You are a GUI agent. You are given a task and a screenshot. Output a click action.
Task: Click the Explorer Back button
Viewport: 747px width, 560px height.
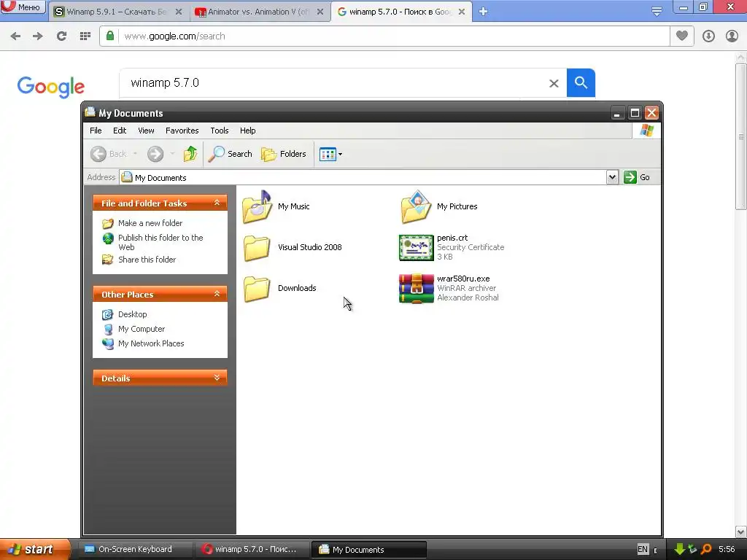pos(109,154)
